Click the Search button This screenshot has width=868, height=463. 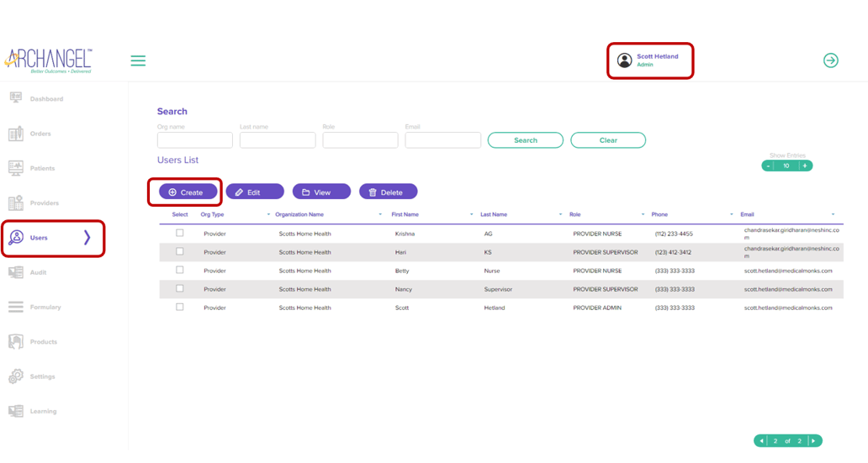tap(526, 140)
